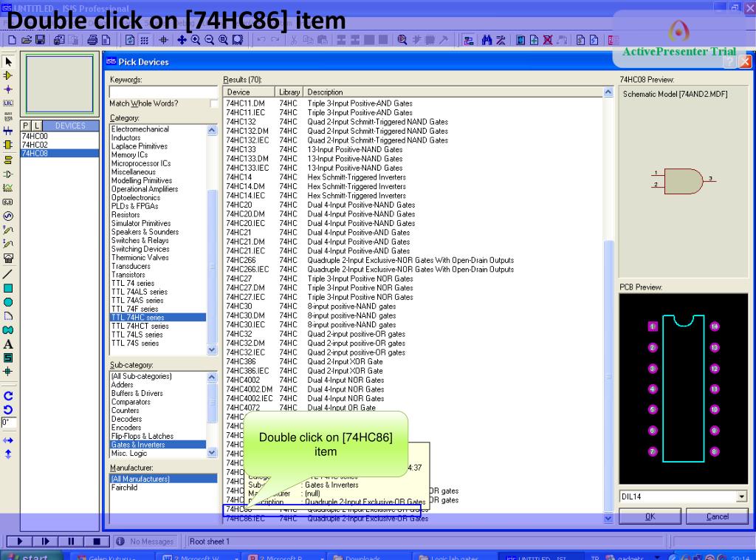Rotate clockwise using the rotation icon
This screenshot has width=756, height=560.
click(8, 396)
